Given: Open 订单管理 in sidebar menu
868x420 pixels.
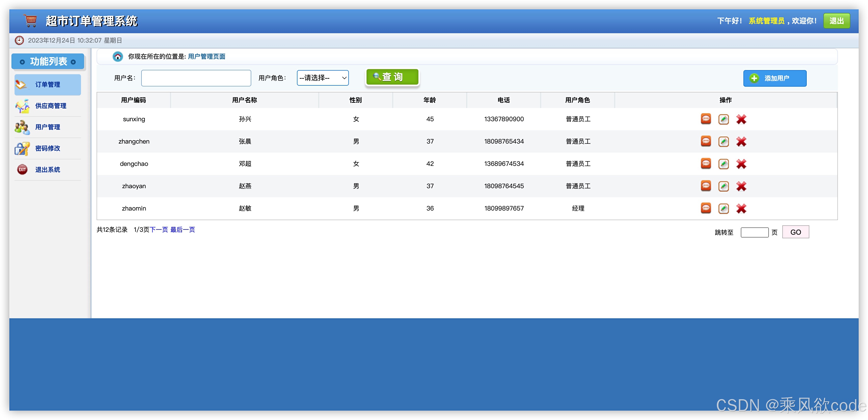Looking at the screenshot, I should pos(48,85).
